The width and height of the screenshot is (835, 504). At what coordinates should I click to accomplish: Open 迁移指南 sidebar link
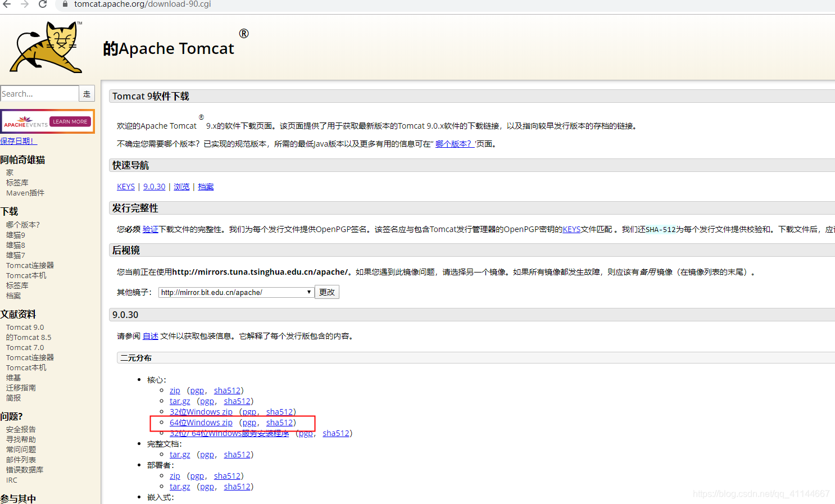pos(21,388)
